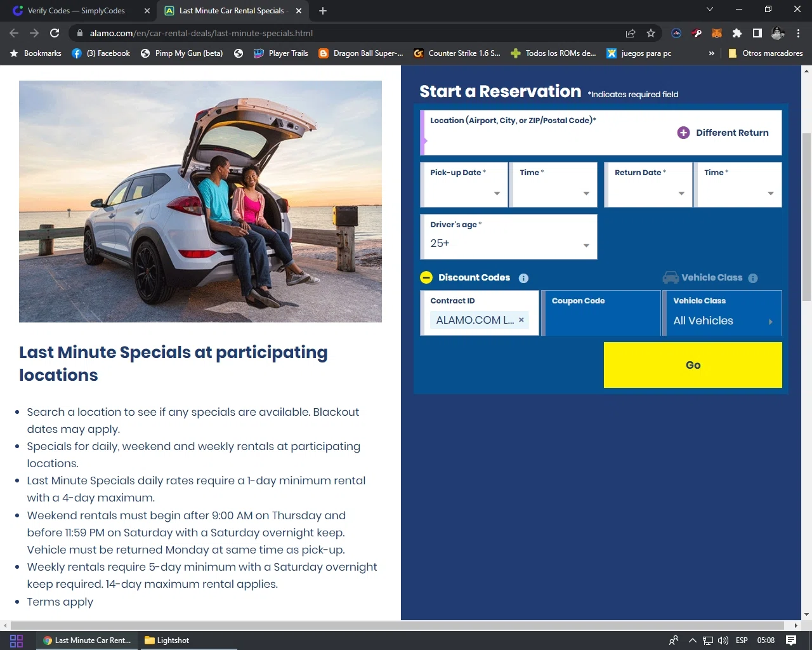Open the Dragon Ball Super bookmark
812x650 pixels.
tap(361, 53)
